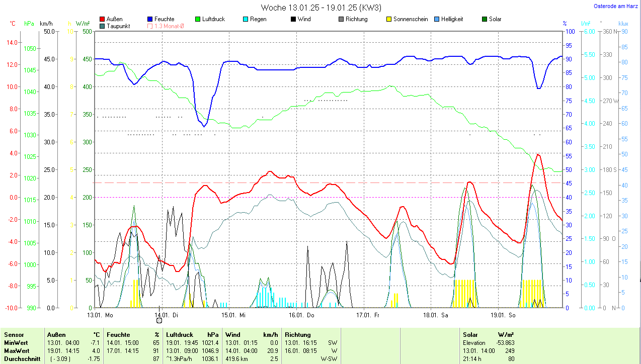This screenshot has height=364, width=641.
Task: Click the Elevation value in Solar column
Action: tap(504, 342)
